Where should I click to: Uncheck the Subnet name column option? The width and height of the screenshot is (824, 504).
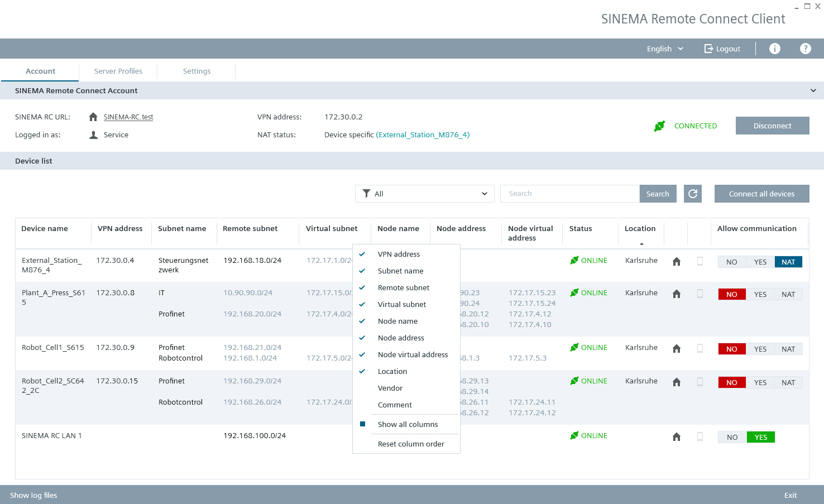[x=400, y=271]
